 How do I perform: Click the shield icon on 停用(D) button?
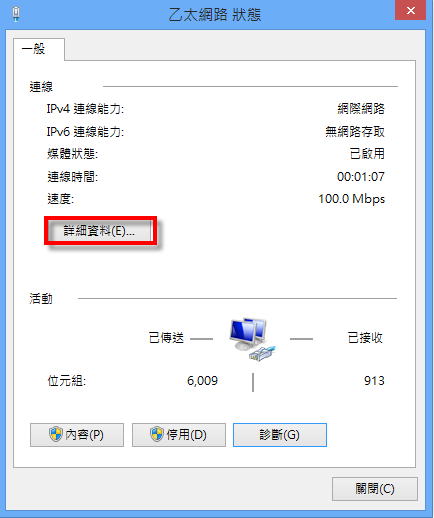coord(157,434)
